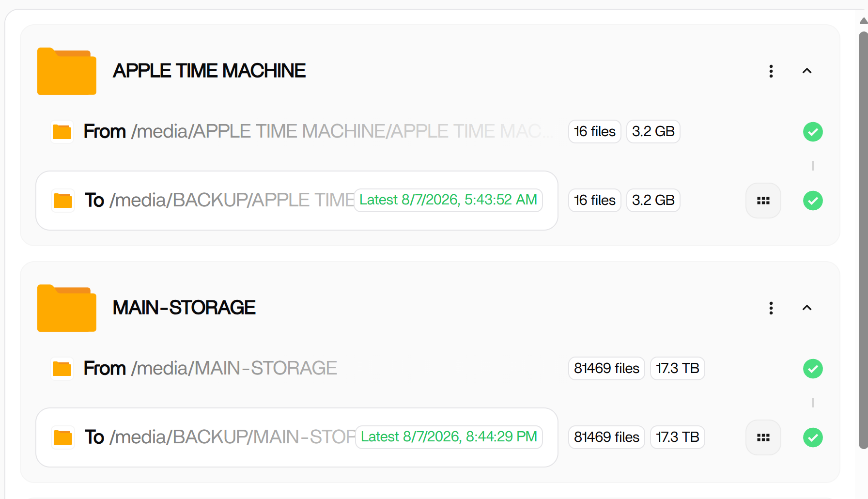Click the large APPLE TIME MACHINE folder icon
The width and height of the screenshot is (868, 499).
(x=67, y=71)
